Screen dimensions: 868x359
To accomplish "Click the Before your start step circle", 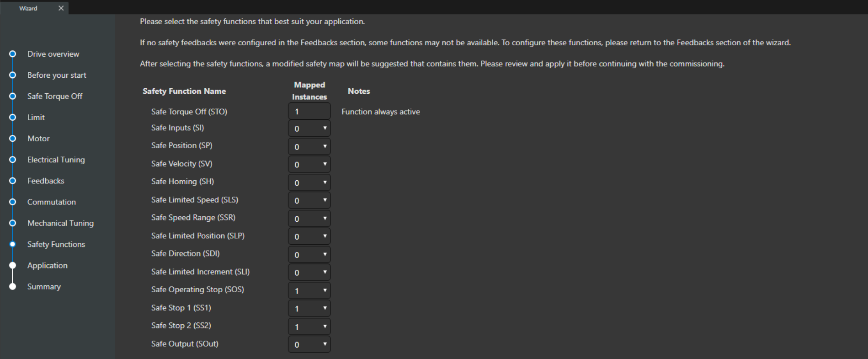I will (x=13, y=75).
